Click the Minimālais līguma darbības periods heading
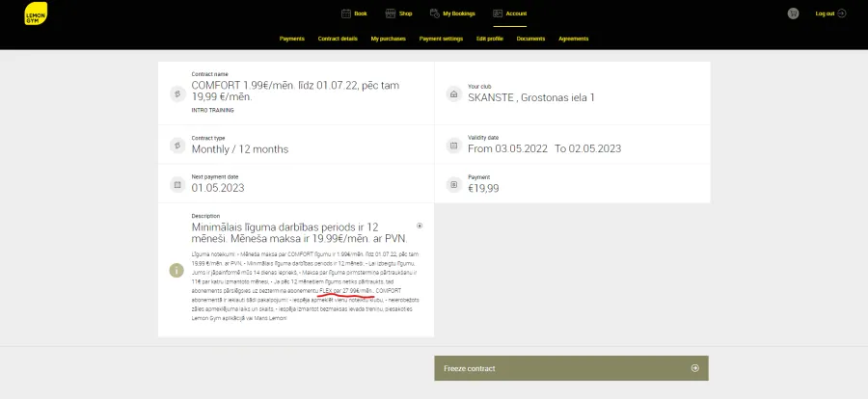 pyautogui.click(x=300, y=233)
